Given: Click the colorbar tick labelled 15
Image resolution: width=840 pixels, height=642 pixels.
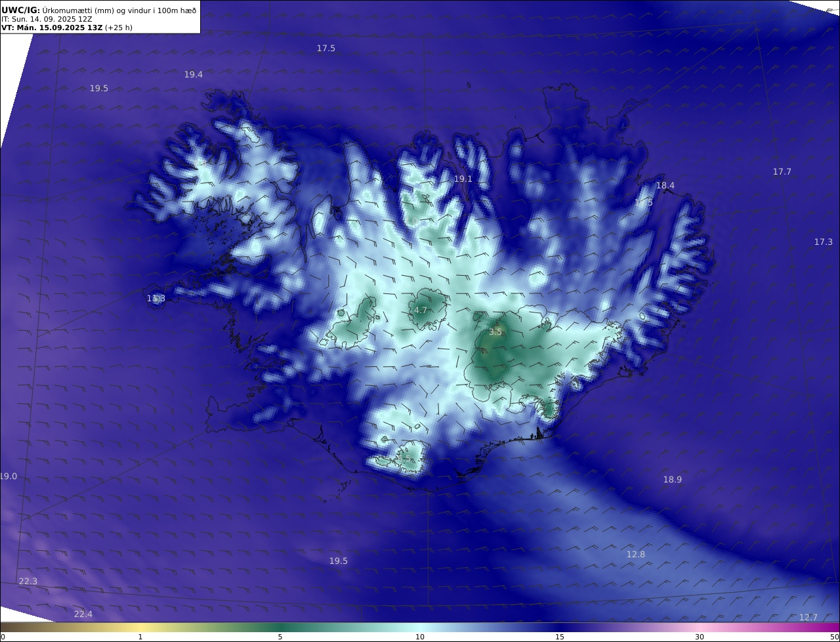Looking at the screenshot, I should click(x=560, y=637).
